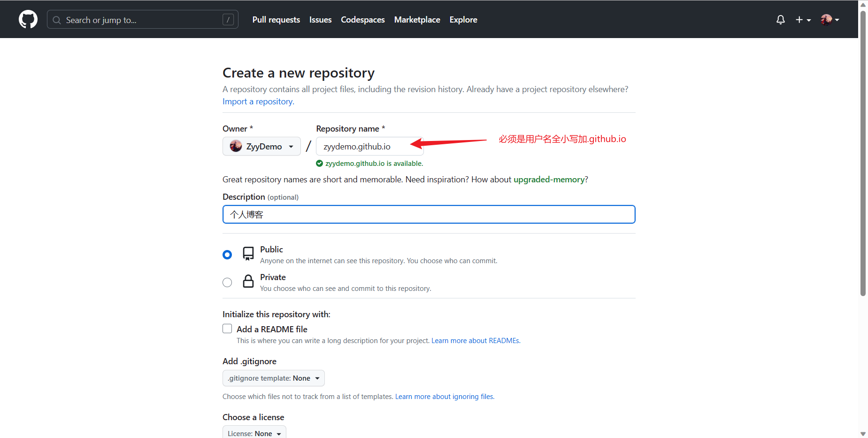Click the 'Description (optional)' label
Viewport: 868px width, 438px height.
(261, 197)
